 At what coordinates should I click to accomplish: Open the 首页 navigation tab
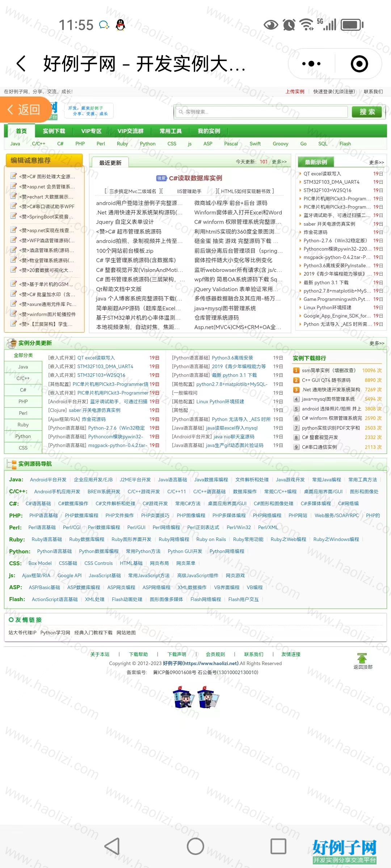(x=21, y=131)
